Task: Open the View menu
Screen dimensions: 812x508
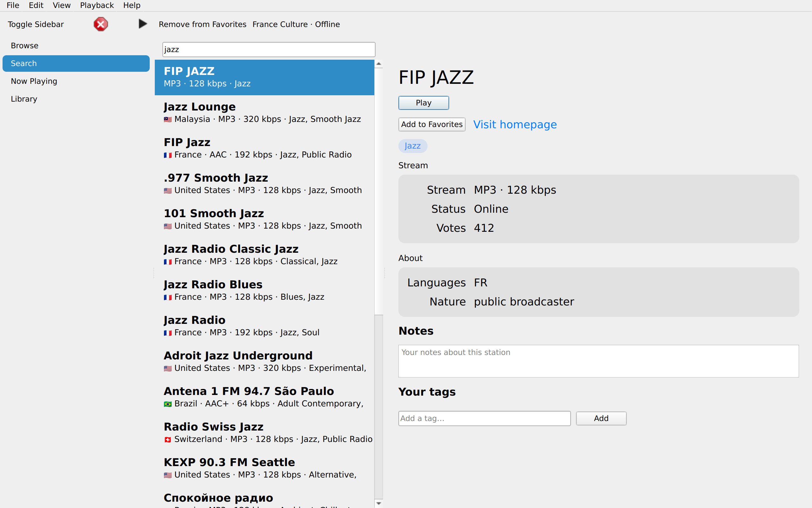Action: (x=62, y=5)
